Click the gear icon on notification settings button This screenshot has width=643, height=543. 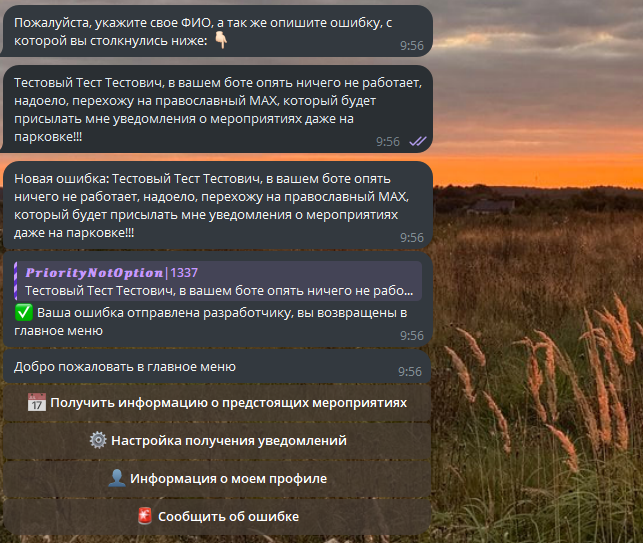click(98, 440)
